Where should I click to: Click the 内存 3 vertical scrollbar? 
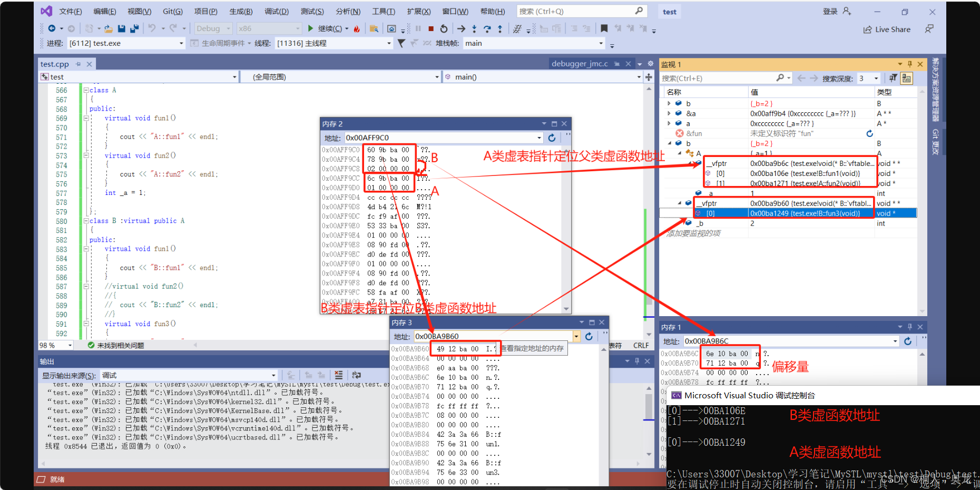click(604, 415)
